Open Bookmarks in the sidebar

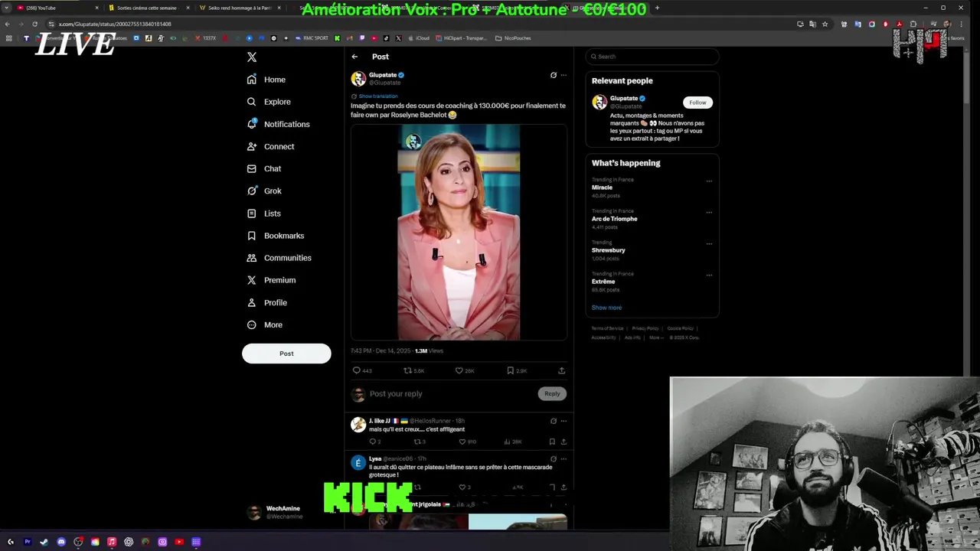point(276,236)
